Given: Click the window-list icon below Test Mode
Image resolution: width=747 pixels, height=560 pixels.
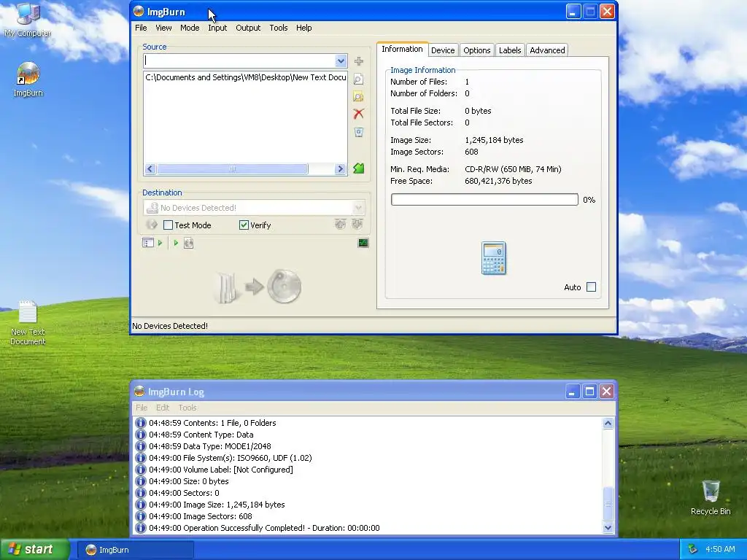Looking at the screenshot, I should pyautogui.click(x=148, y=243).
